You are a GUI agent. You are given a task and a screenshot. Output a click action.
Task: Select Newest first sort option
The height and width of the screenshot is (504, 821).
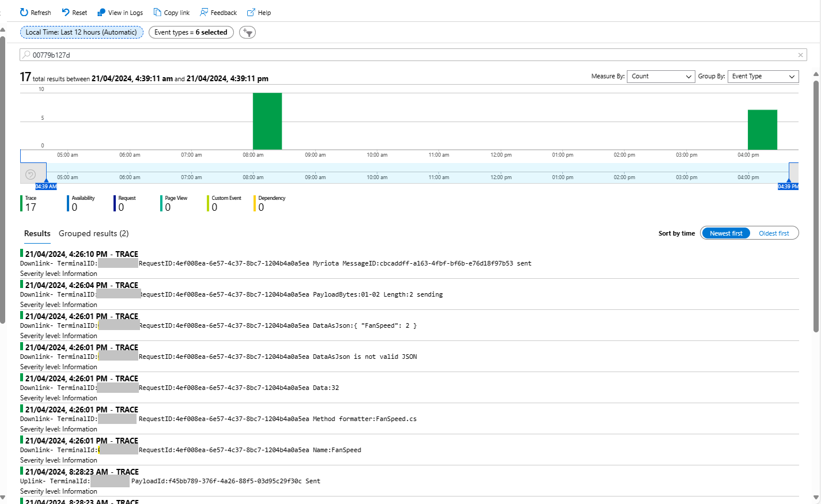(x=726, y=233)
